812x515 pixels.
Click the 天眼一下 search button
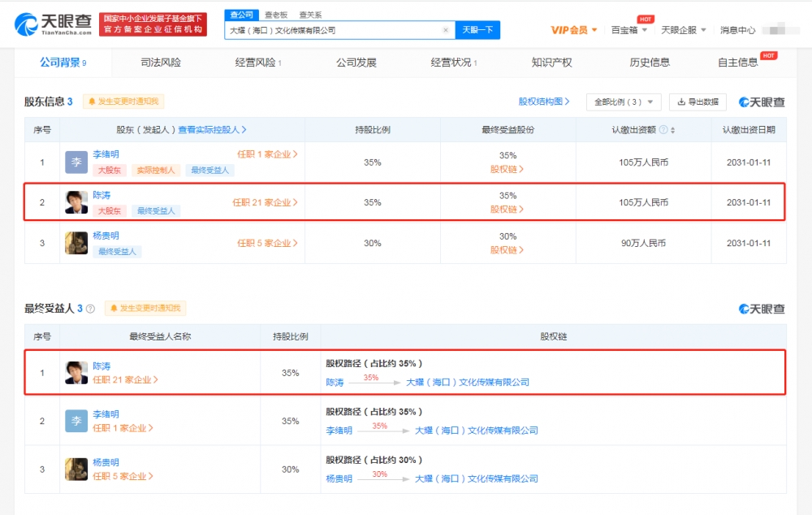477,30
